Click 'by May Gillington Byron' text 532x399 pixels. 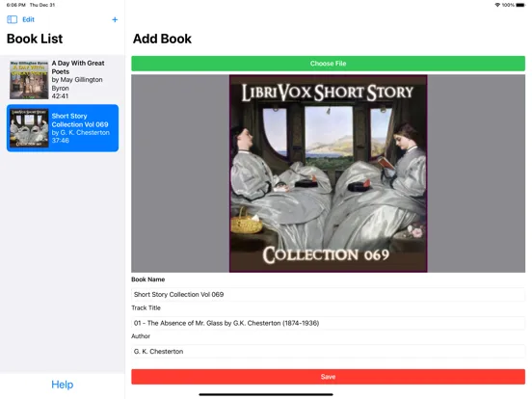point(77,84)
